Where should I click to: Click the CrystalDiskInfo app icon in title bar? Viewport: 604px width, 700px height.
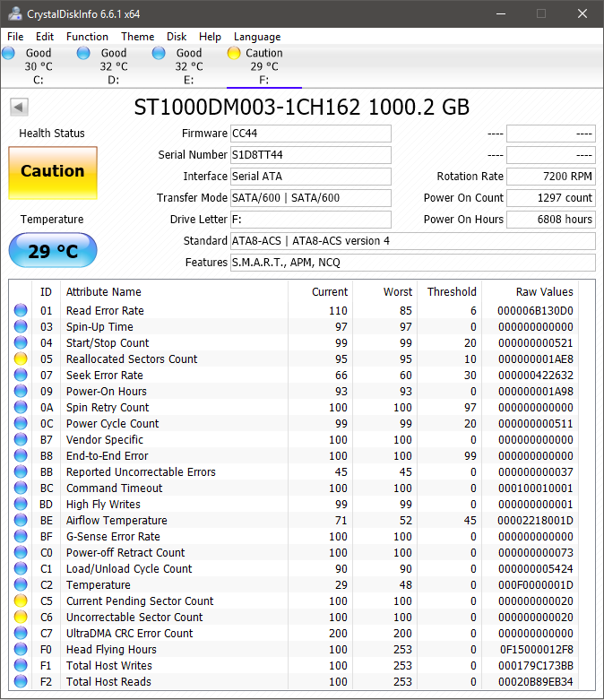[14, 13]
